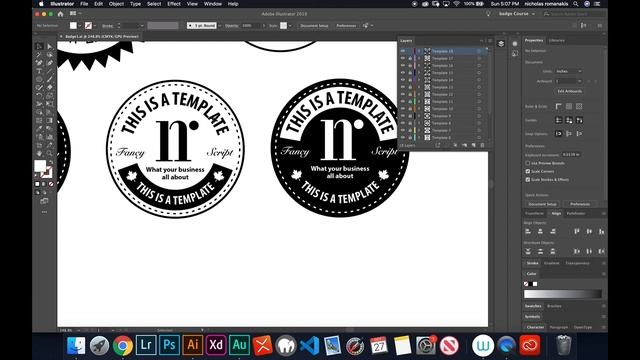The width and height of the screenshot is (640, 360).
Task: Click Preferences in Quick Actions
Action: [x=580, y=204]
